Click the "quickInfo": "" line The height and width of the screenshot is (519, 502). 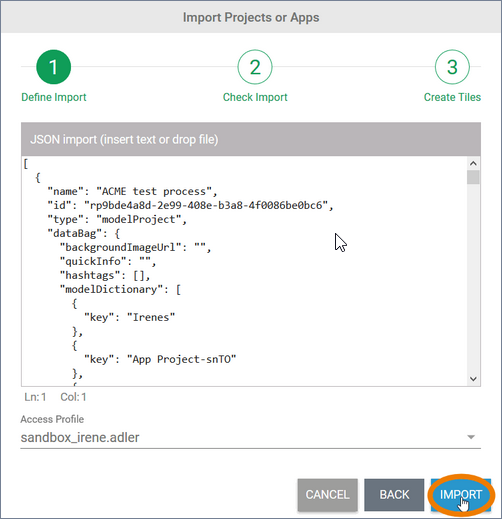click(x=108, y=261)
